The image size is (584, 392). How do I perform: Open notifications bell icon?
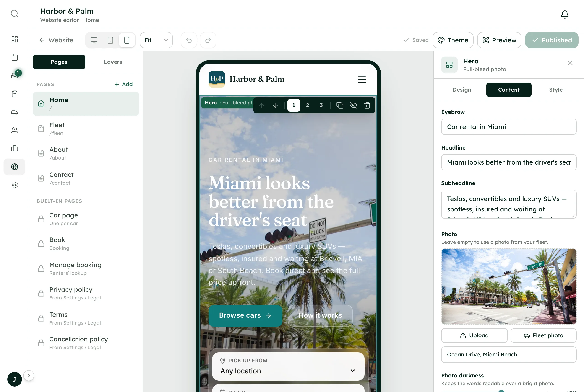tap(564, 15)
